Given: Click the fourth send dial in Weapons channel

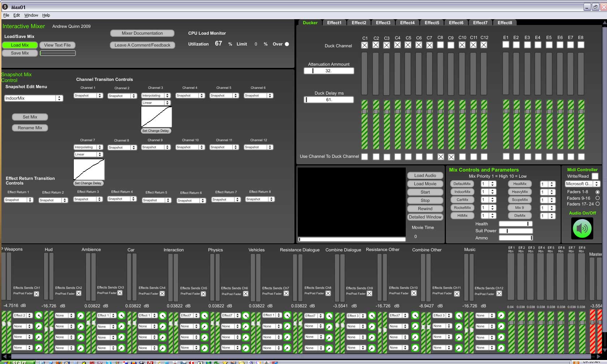Looking at the screenshot, I should pos(38,348).
